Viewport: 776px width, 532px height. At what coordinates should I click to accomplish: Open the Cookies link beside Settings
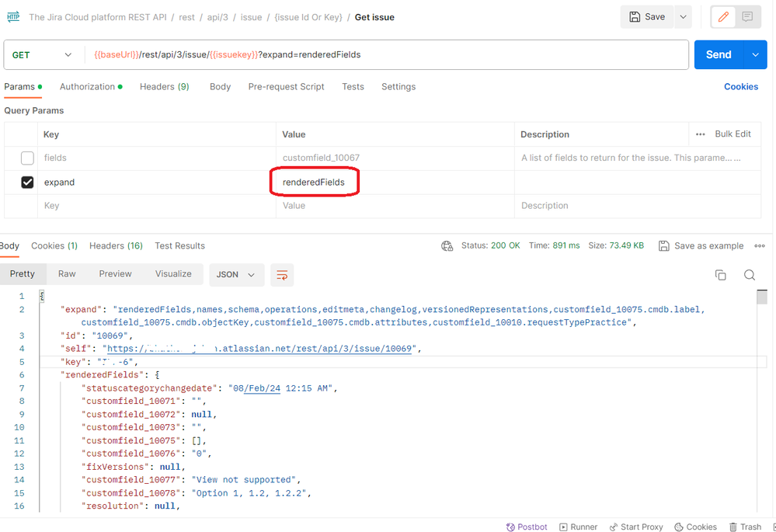coord(741,87)
